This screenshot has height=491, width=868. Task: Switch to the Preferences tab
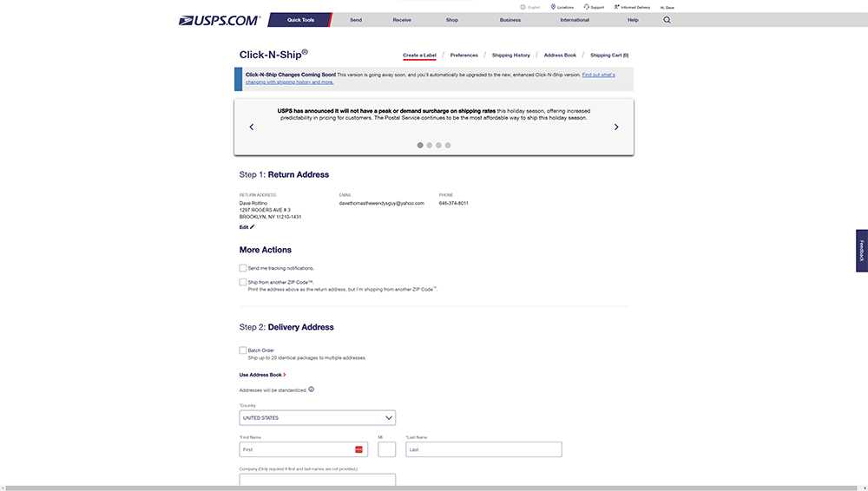click(x=464, y=56)
